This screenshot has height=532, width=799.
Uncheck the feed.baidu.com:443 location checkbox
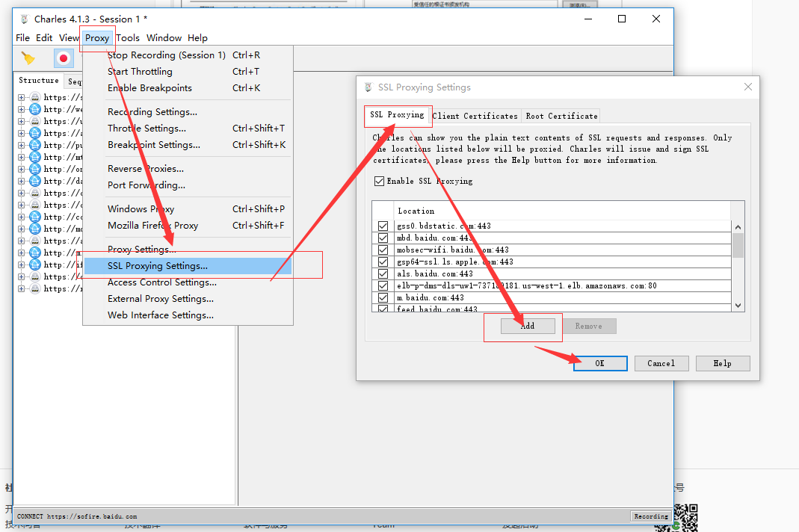383,309
